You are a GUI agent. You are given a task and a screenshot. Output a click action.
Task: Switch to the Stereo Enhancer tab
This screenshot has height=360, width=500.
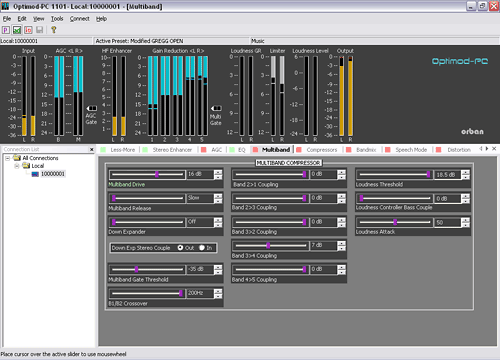click(172, 150)
